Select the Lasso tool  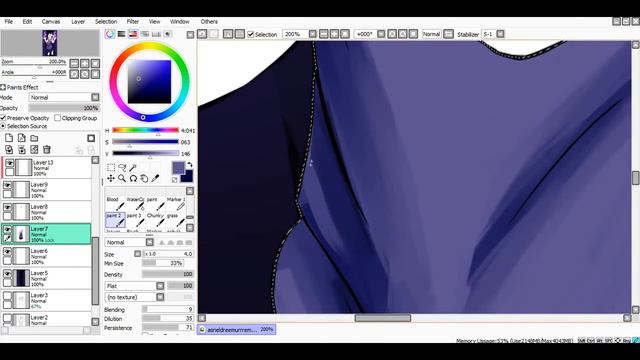pyautogui.click(x=122, y=168)
